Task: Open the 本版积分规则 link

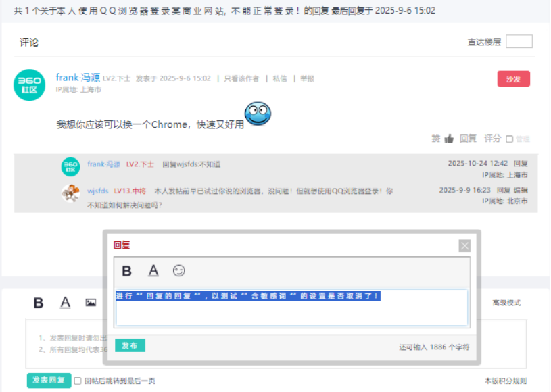Action: [505, 381]
